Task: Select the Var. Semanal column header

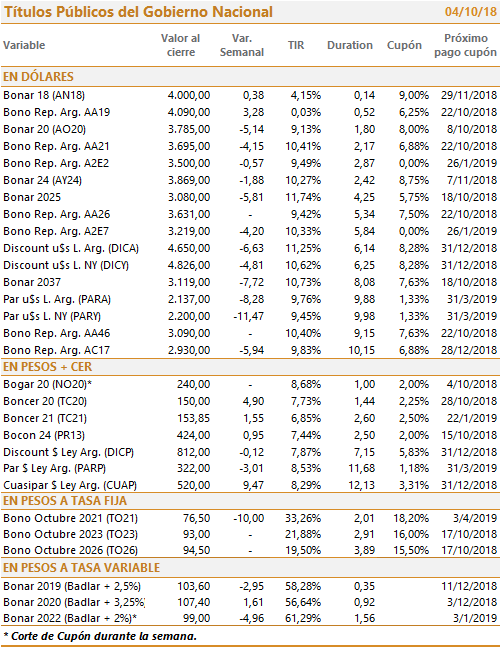Action: click(x=242, y=45)
